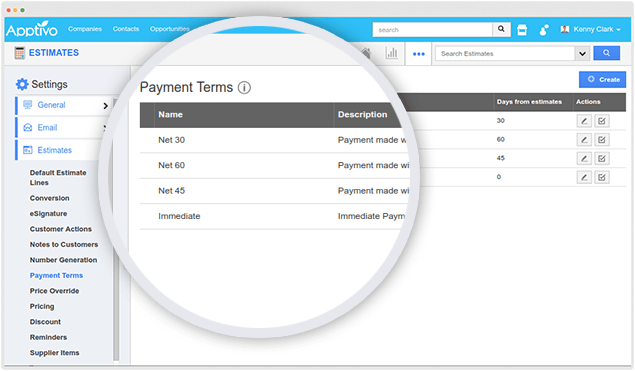This screenshot has height=371, width=635.
Task: Click the Net 30 row name
Action: [171, 140]
